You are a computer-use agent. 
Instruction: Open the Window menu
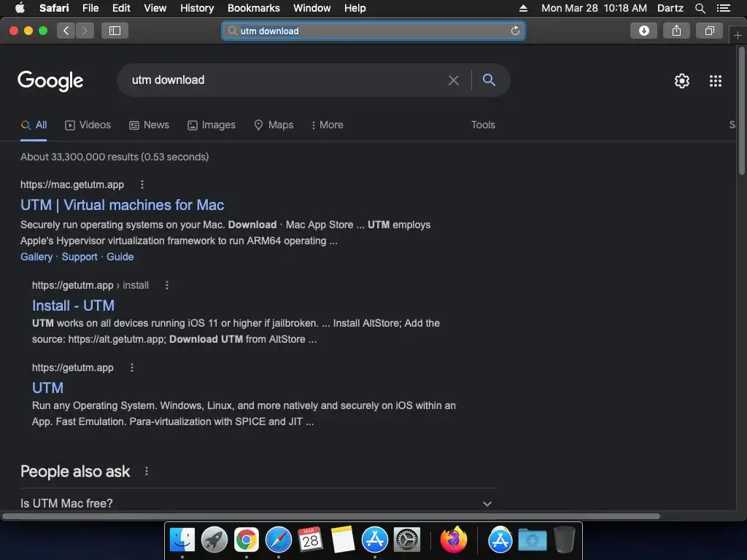click(311, 8)
